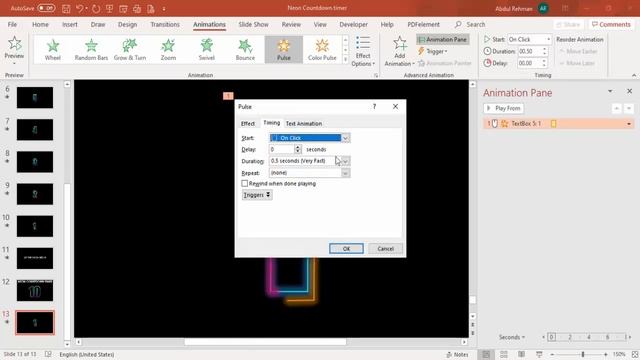Click the zoom slider handle in the status bar
The image size is (640, 360).
[x=582, y=354]
